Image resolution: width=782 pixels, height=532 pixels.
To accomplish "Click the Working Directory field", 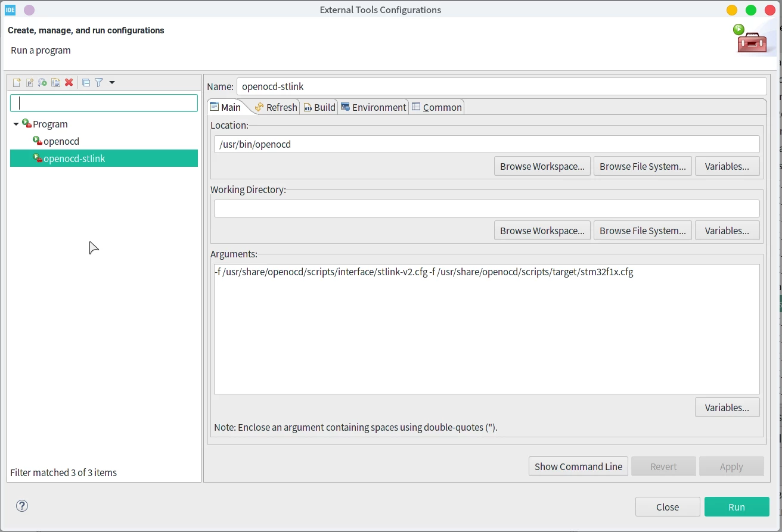I will (x=486, y=209).
